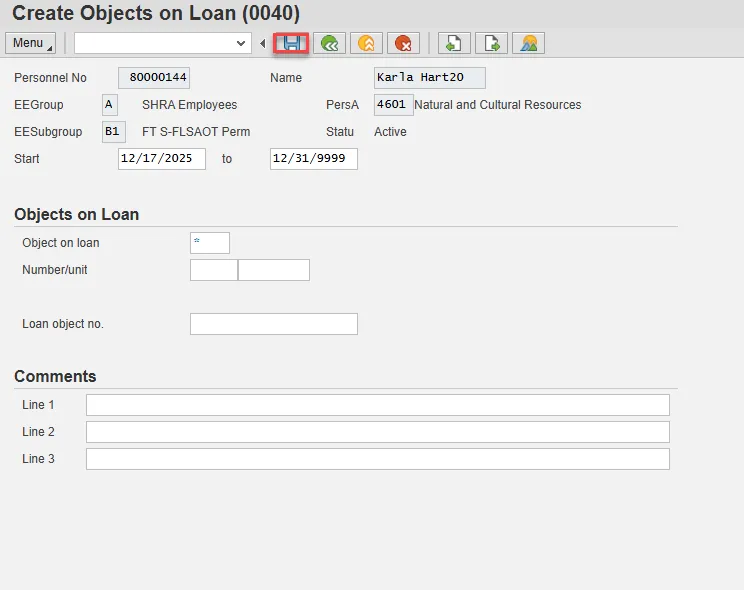Click the Comments Line 2 field
The image size is (744, 590).
(378, 432)
